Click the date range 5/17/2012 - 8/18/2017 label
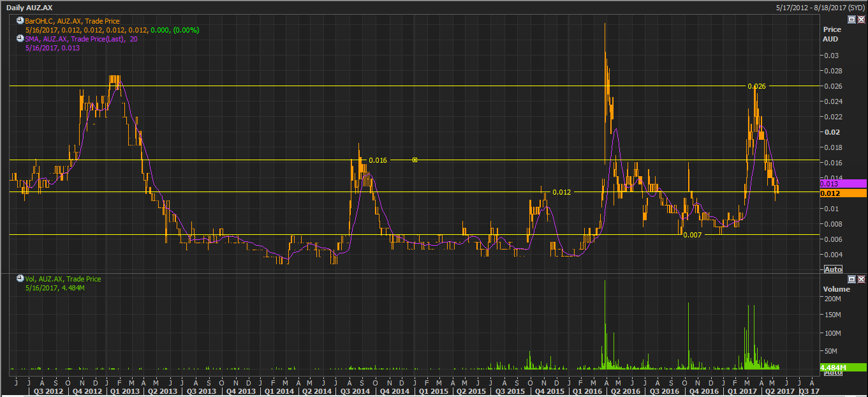 click(820, 6)
